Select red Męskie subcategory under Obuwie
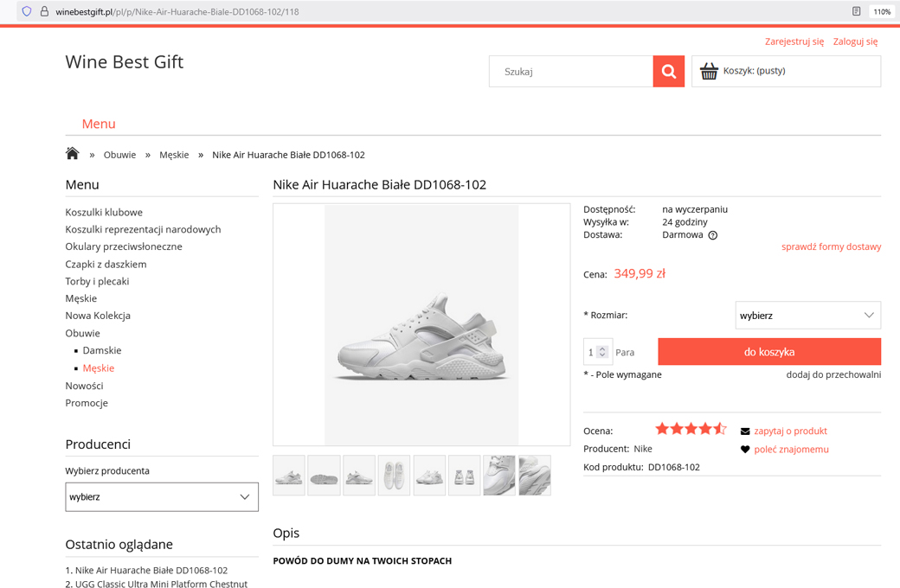This screenshot has height=588, width=900. point(99,368)
